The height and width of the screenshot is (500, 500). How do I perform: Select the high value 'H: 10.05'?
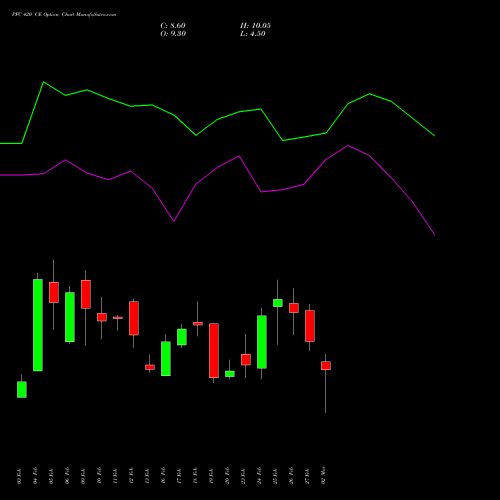[x=255, y=26]
